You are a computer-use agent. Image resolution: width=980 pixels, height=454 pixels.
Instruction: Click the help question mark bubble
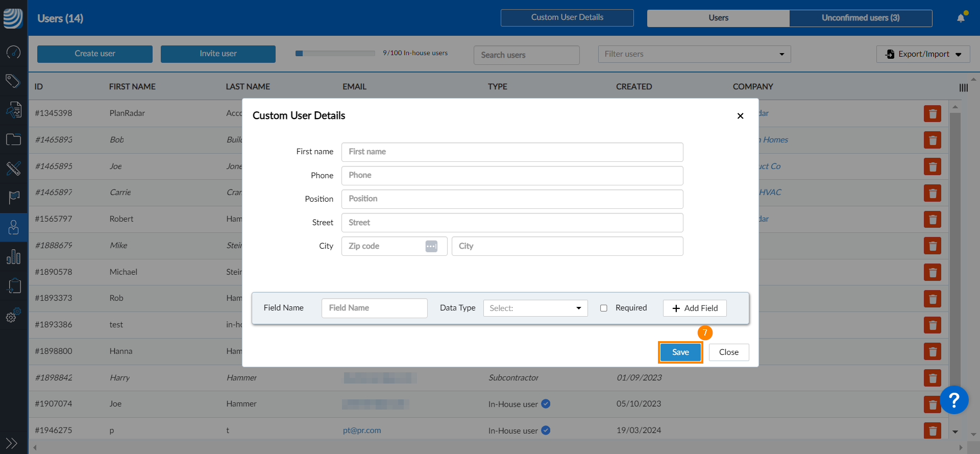(953, 400)
